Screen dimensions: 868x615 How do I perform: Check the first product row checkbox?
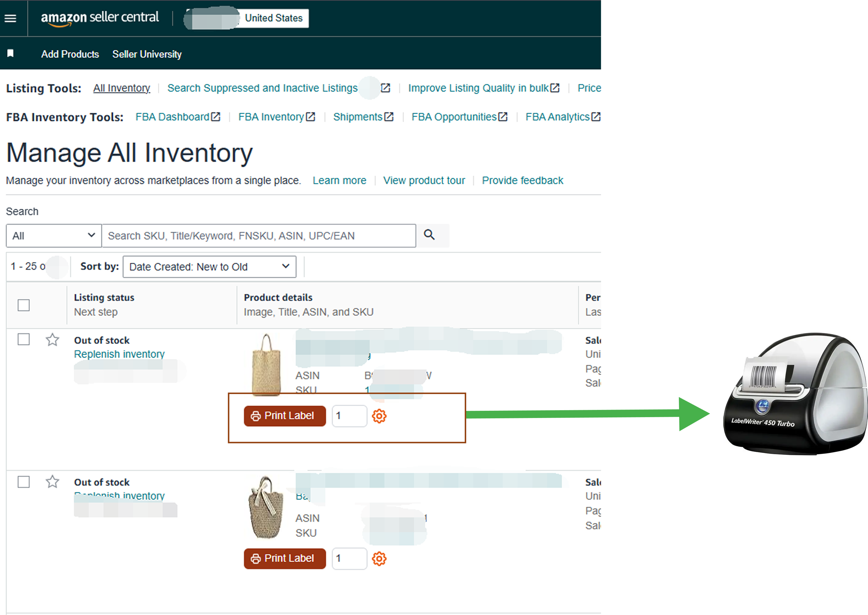(23, 339)
